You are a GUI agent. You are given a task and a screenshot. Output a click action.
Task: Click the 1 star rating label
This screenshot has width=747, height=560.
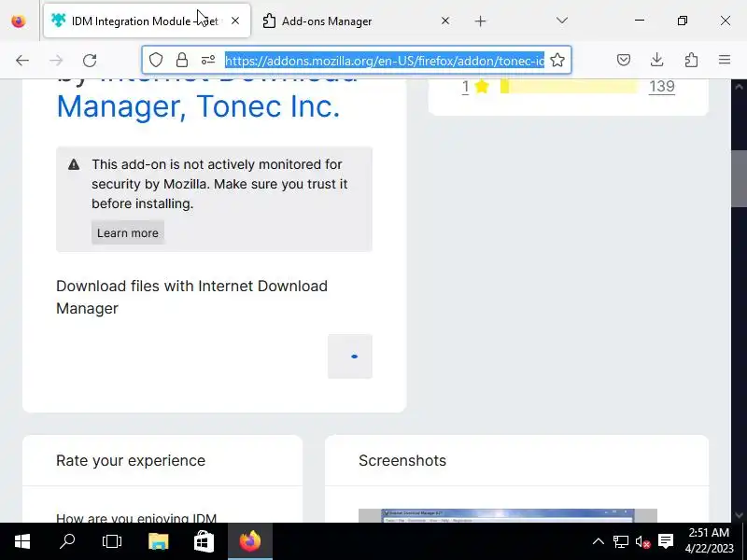(x=465, y=87)
